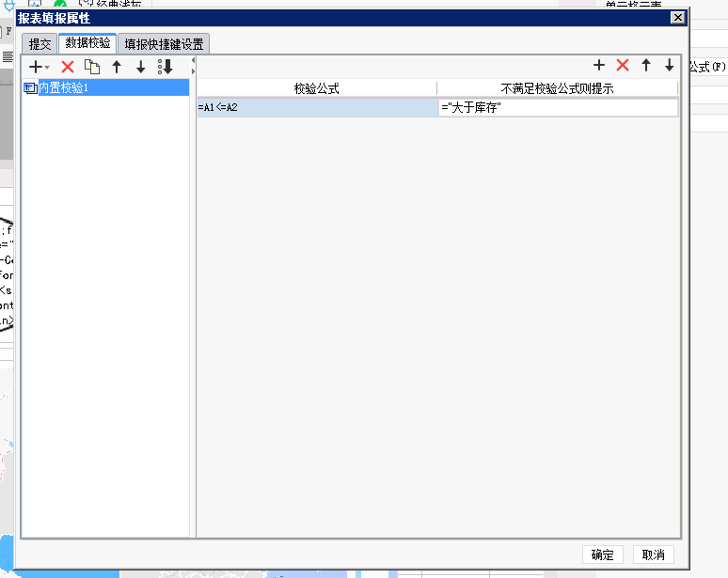Copy the selected validation item
728x578 pixels.
click(x=92, y=68)
